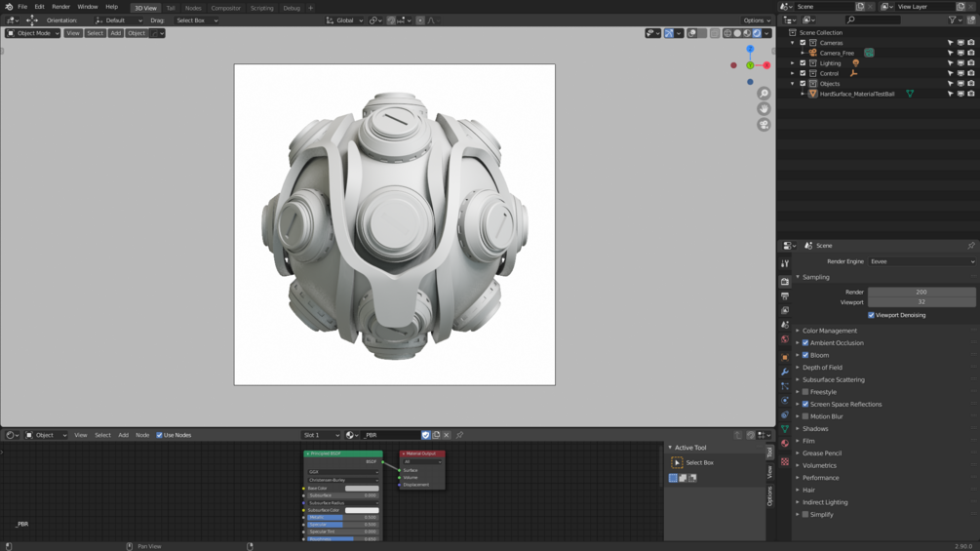Image resolution: width=980 pixels, height=551 pixels.
Task: Switch to wireframe viewport shading
Action: tap(727, 33)
